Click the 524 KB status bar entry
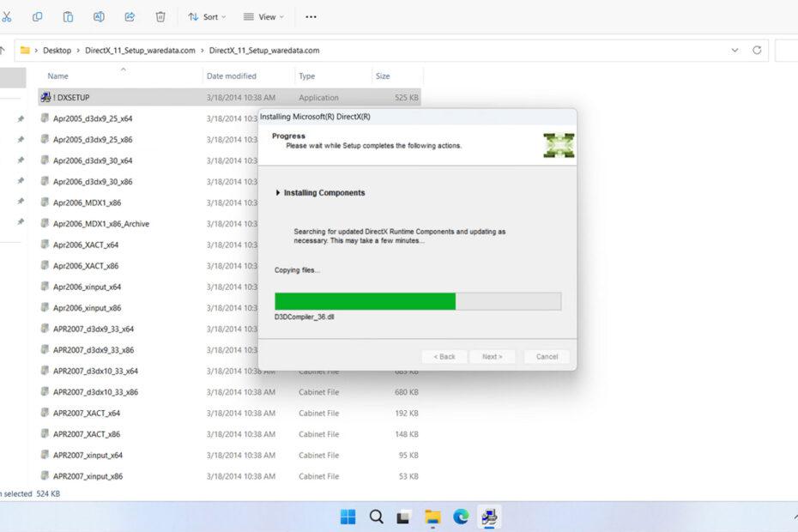Screen dimensions: 798x532 [48, 494]
